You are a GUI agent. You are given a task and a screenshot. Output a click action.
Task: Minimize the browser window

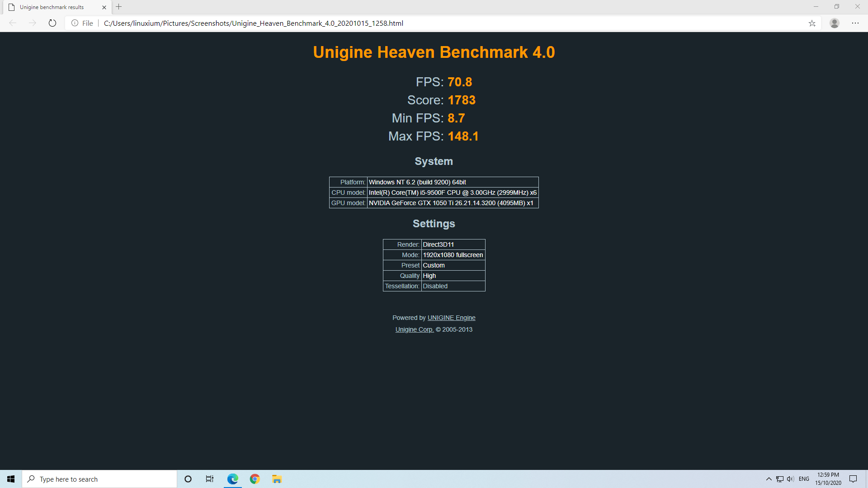coord(816,7)
